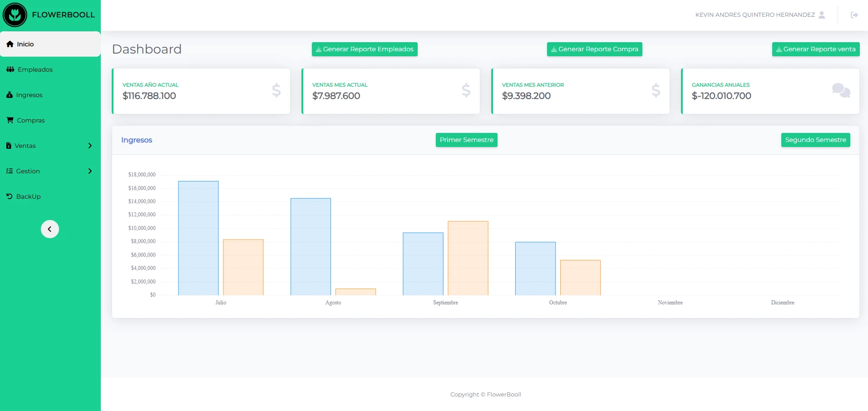Viewport: 868px width, 411px height.
Task: Click the Copyright © FlowerBooll footer text
Action: coord(486,395)
